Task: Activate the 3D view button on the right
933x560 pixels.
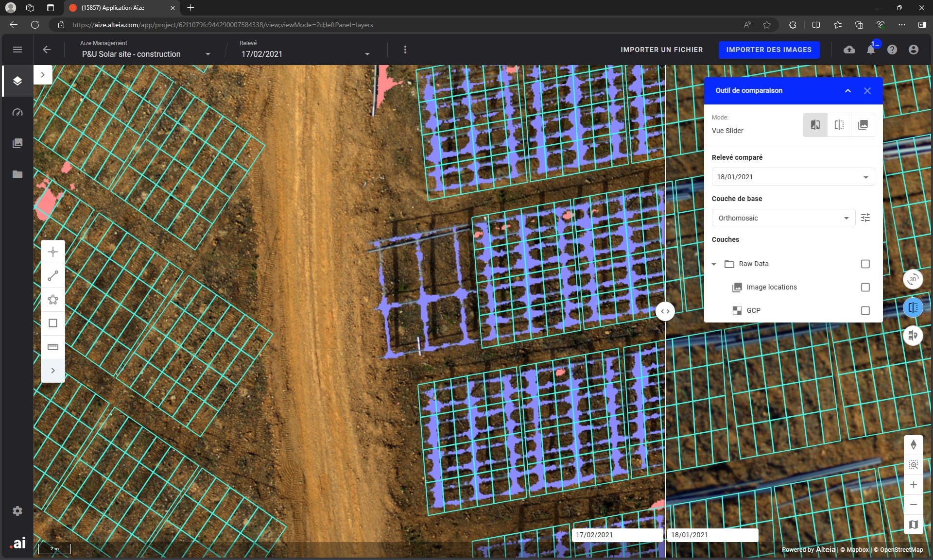Action: [913, 279]
